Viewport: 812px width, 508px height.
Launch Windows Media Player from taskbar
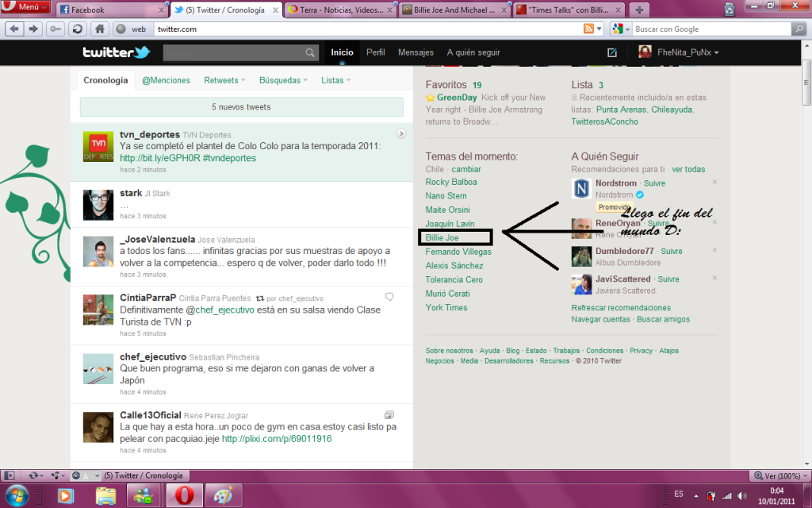click(65, 496)
